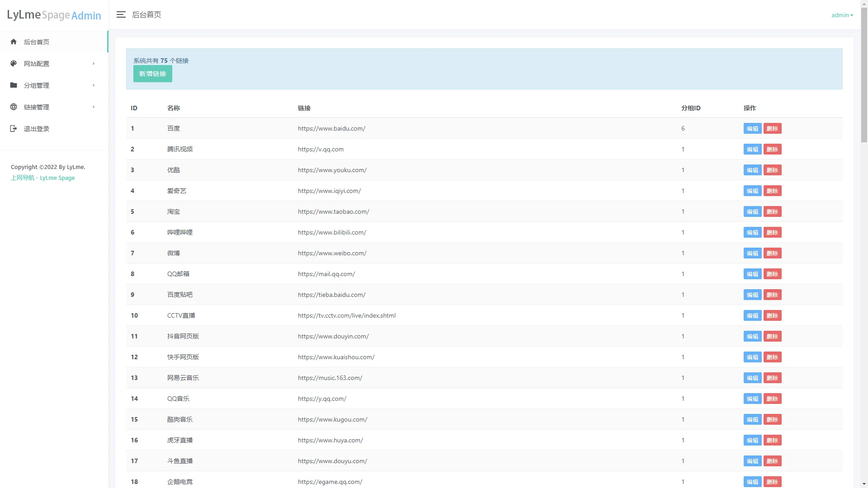Screen dimensions: 868x488
Task: Select 网站配置 menu item
Action: pos(54,63)
